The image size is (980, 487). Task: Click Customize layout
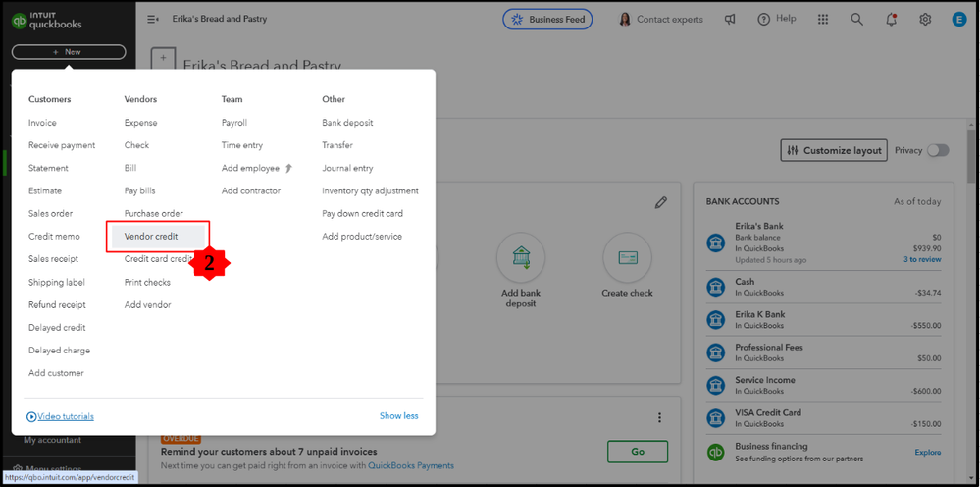pyautogui.click(x=834, y=150)
